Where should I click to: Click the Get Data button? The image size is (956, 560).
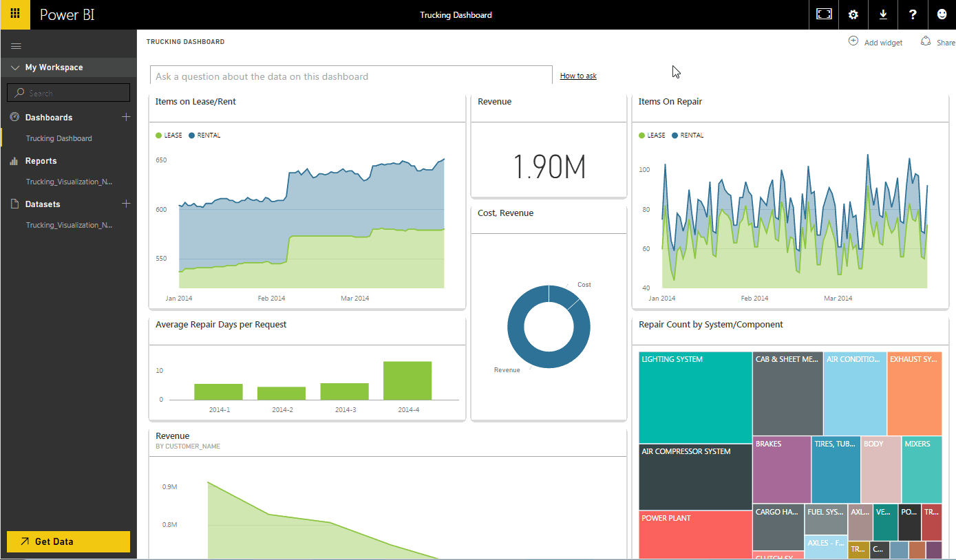coord(68,541)
